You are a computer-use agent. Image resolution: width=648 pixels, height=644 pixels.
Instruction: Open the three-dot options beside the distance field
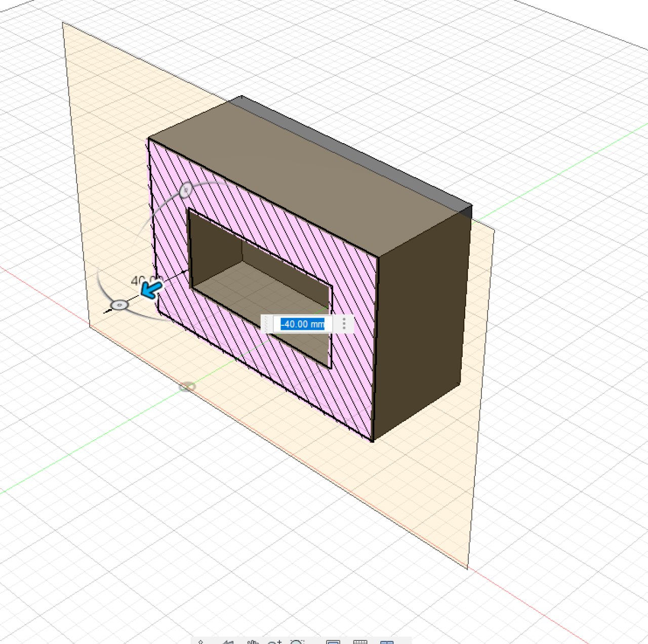point(344,324)
